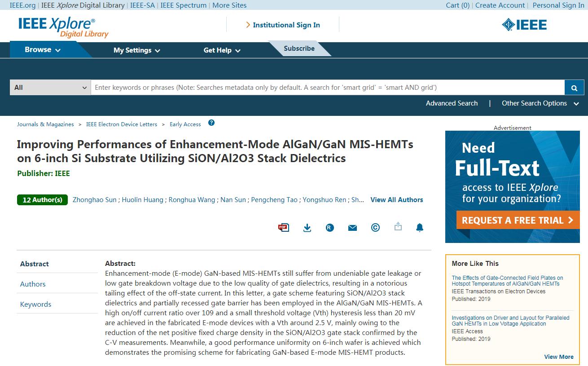Click the download citation icon

point(307,228)
